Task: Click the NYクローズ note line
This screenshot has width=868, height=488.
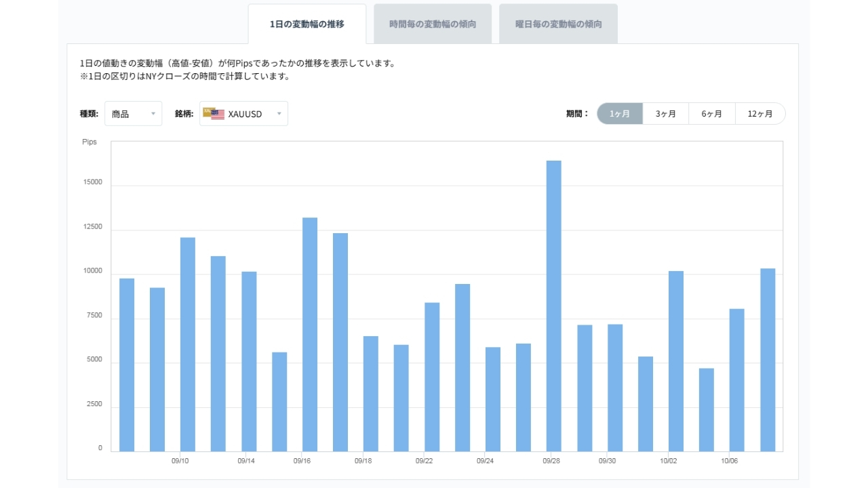Action: pos(184,77)
